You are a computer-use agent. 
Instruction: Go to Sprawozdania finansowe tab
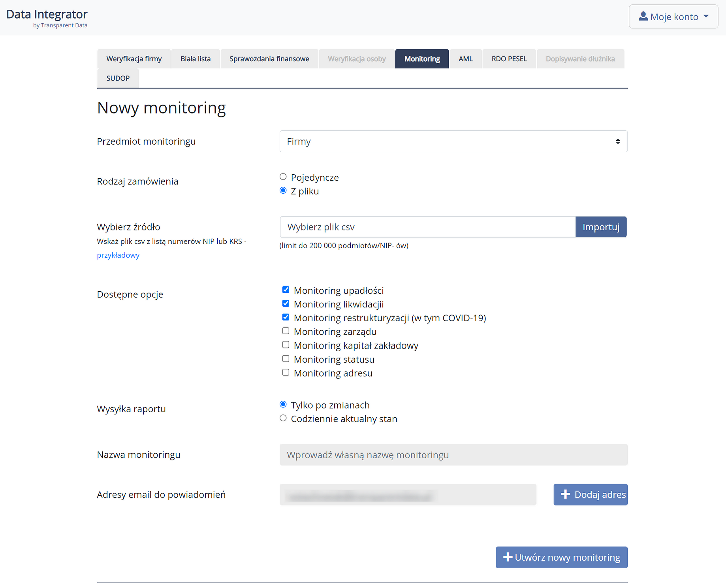269,59
